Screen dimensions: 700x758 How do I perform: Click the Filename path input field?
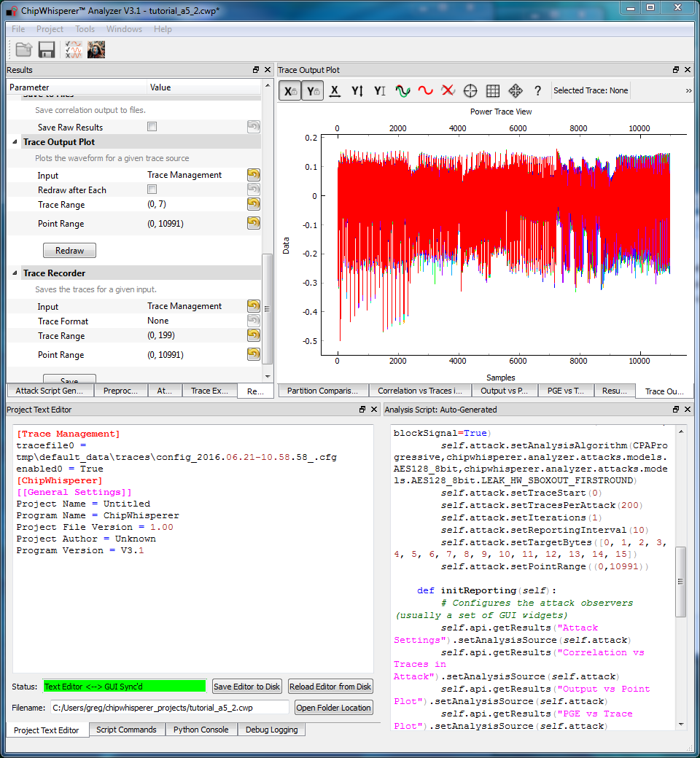point(169,707)
